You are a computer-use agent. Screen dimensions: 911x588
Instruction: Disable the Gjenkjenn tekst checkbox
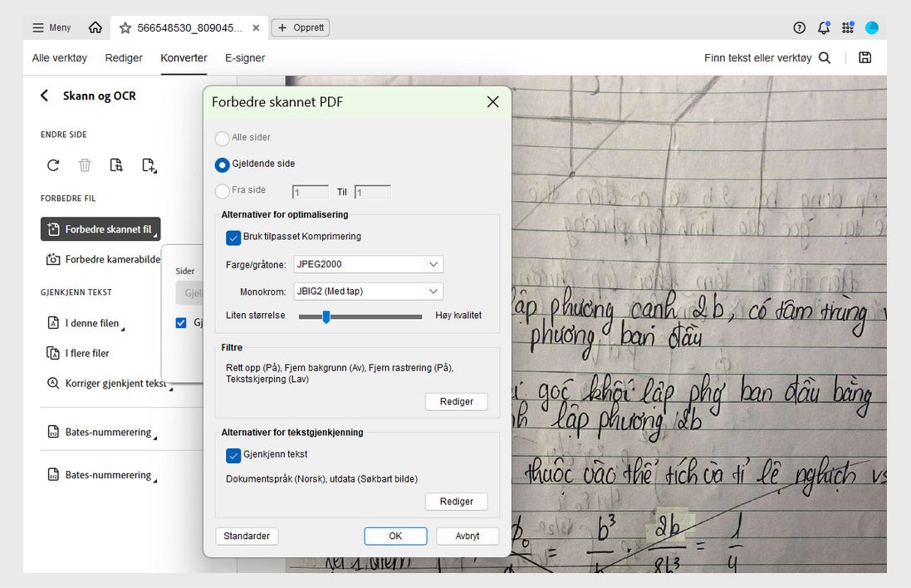point(233,455)
